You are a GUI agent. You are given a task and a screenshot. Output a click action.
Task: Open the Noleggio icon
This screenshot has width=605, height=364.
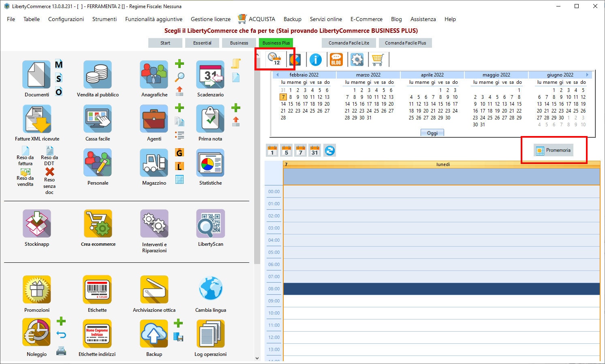(36, 333)
